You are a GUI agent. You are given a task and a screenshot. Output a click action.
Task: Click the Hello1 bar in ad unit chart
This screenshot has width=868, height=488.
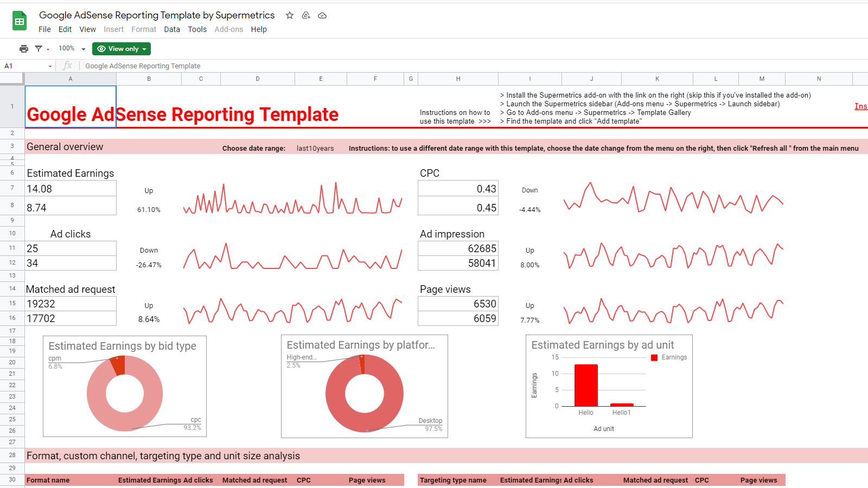pyautogui.click(x=622, y=404)
